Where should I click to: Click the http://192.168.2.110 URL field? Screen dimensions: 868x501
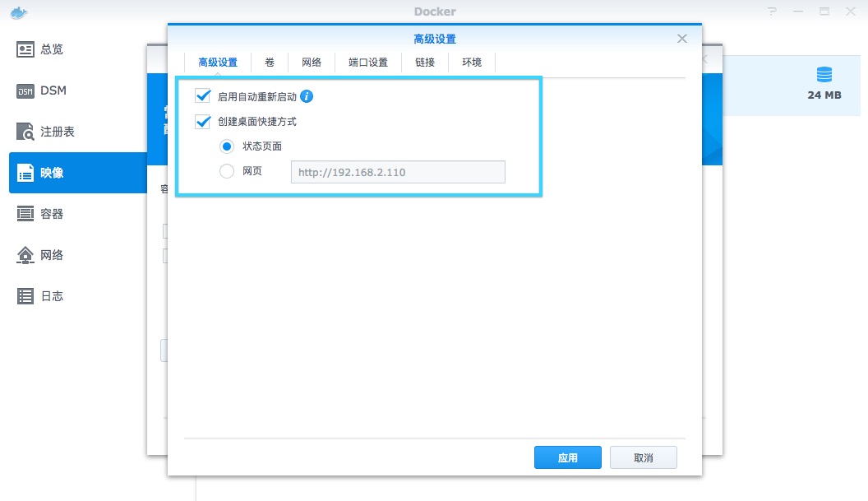click(x=398, y=172)
